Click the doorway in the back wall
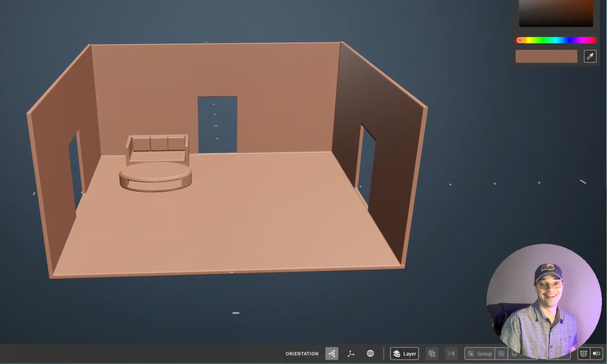607x364 pixels. (x=217, y=124)
